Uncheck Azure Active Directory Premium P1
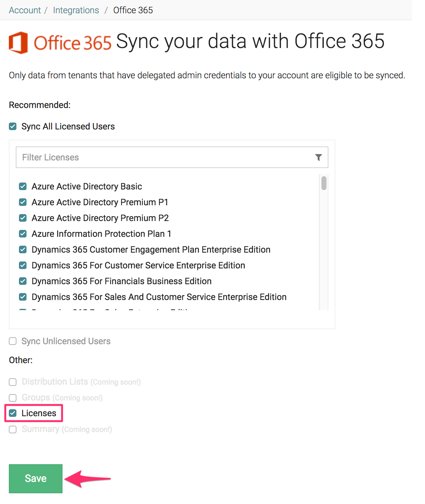The height and width of the screenshot is (504, 425). (23, 202)
